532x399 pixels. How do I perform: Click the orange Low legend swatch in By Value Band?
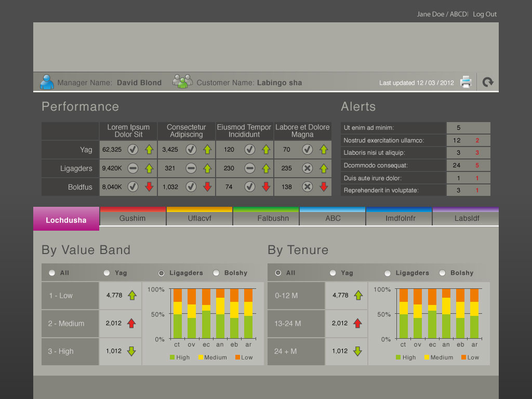tap(237, 357)
